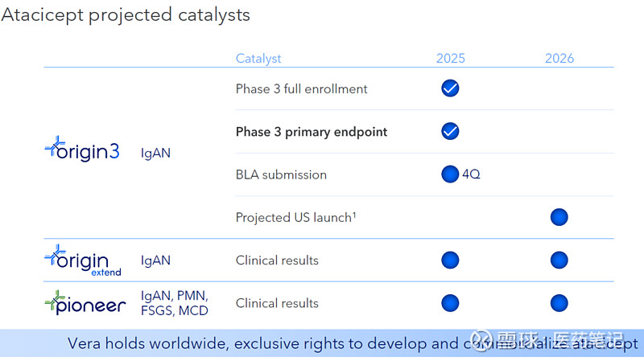The image size is (644, 361).
Task: Click the Vera worldwide rights banner
Action: (322, 343)
